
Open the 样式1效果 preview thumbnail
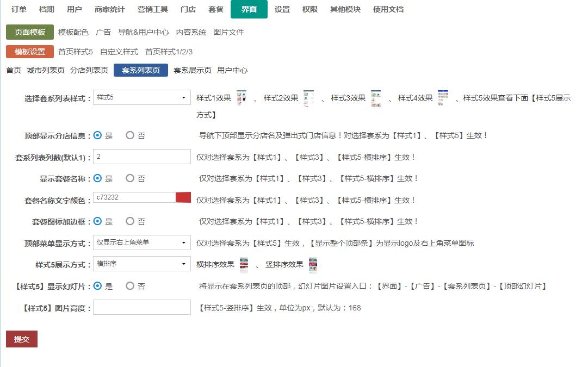242,98
